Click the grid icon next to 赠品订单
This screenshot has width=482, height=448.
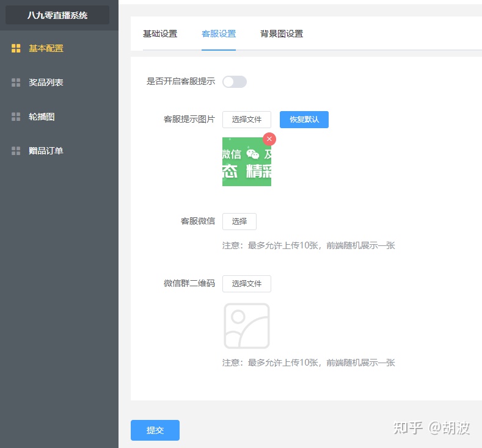(x=16, y=151)
